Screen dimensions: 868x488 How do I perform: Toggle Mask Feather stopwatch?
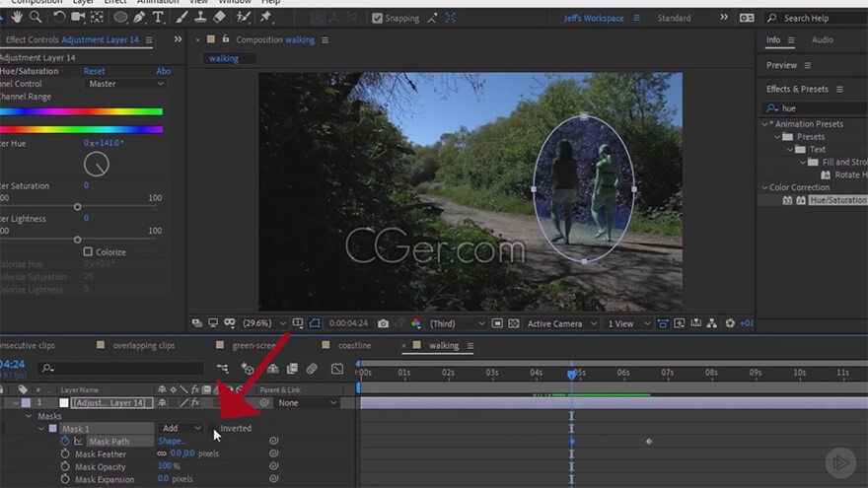pos(65,453)
